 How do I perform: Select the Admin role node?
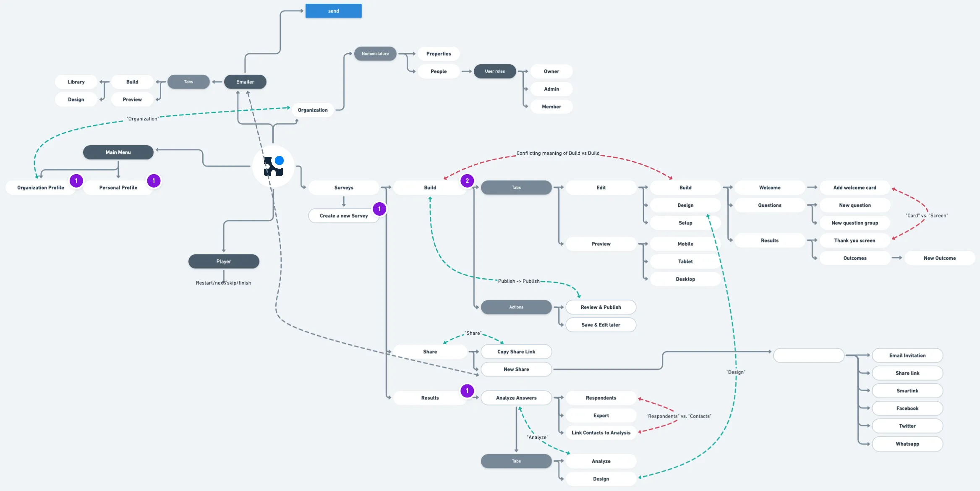pyautogui.click(x=551, y=89)
